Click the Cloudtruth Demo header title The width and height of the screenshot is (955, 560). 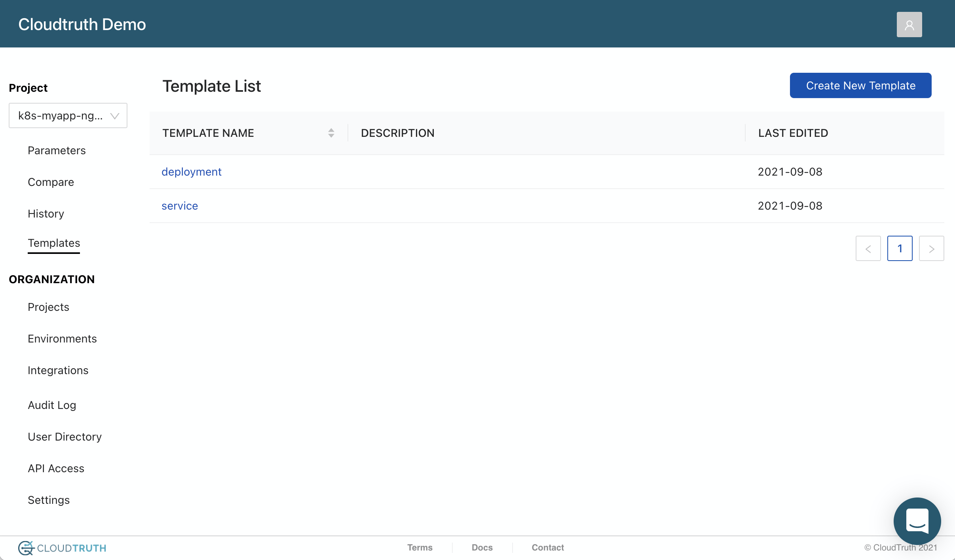tap(82, 25)
